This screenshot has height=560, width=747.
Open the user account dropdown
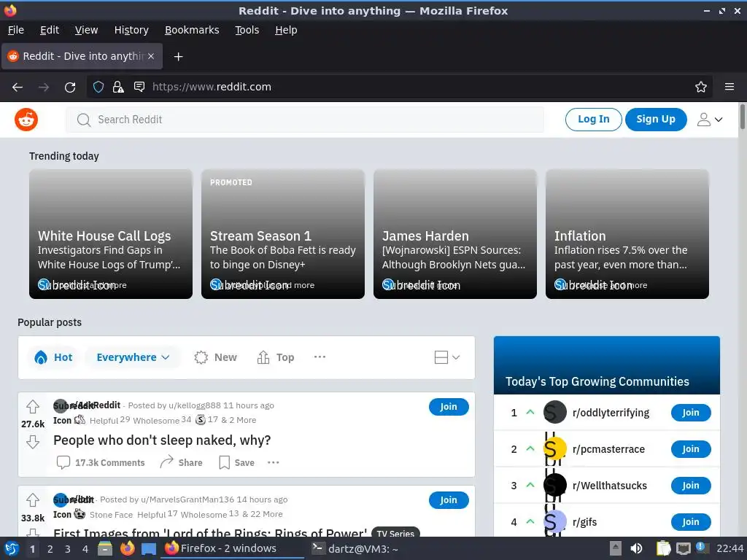click(x=710, y=120)
